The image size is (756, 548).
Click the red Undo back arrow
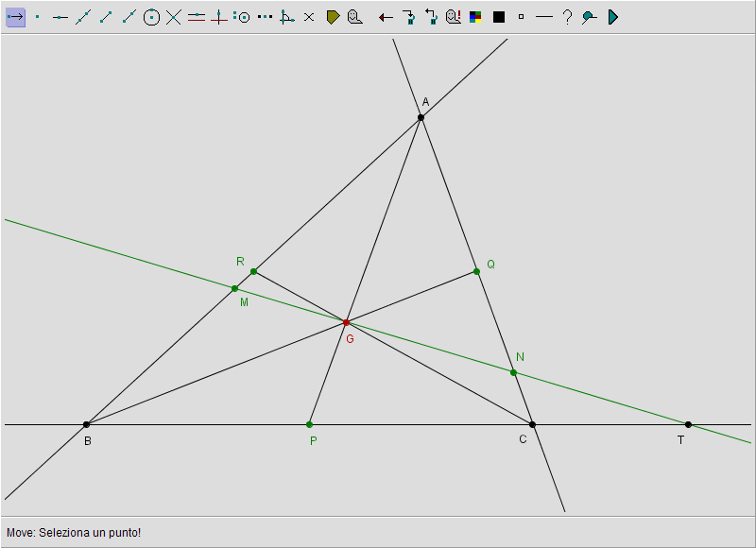386,17
